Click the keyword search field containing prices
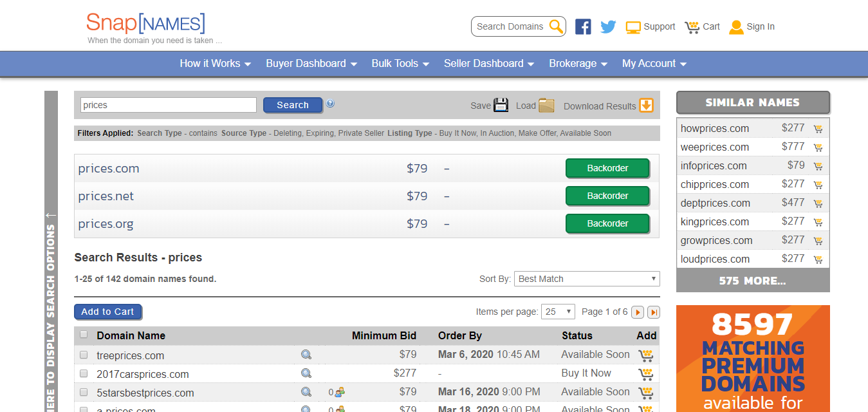Screen dimensions: 868x412 coord(168,105)
